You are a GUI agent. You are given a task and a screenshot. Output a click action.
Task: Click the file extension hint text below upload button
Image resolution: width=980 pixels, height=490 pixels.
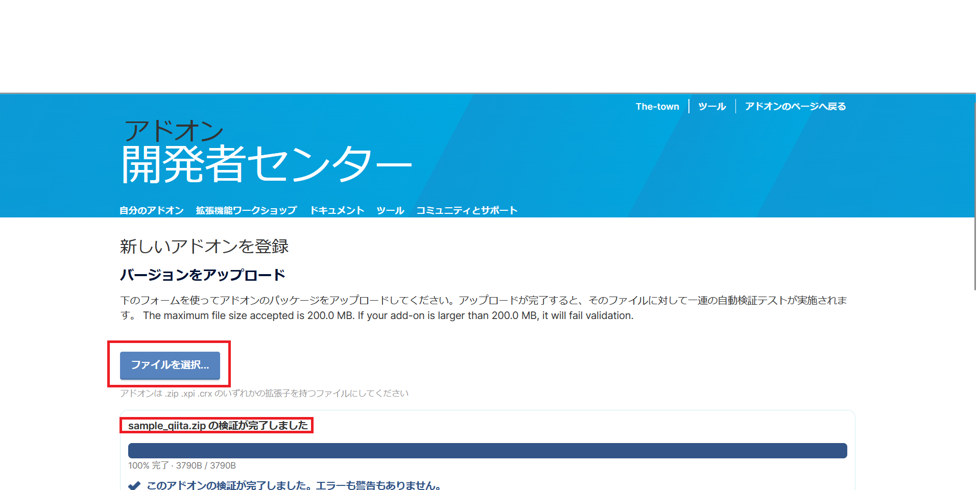pyautogui.click(x=264, y=393)
